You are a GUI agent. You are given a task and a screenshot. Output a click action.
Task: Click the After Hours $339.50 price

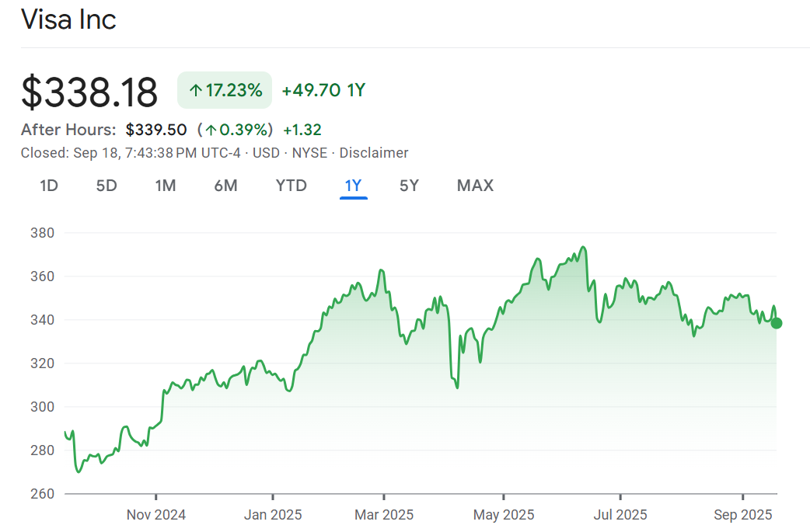(156, 130)
